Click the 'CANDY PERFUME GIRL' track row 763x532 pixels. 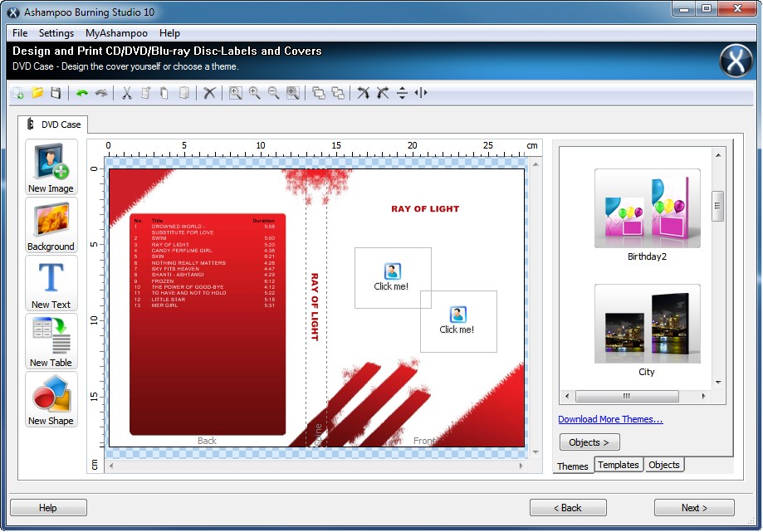205,251
